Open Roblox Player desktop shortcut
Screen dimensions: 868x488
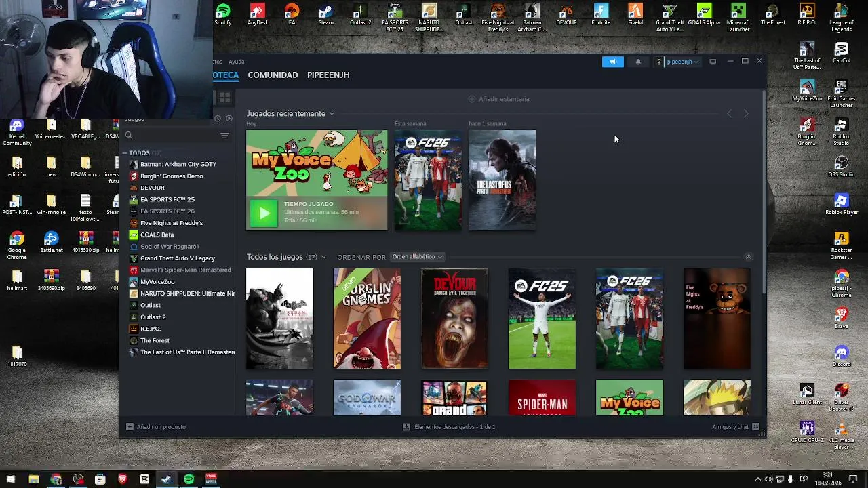842,205
